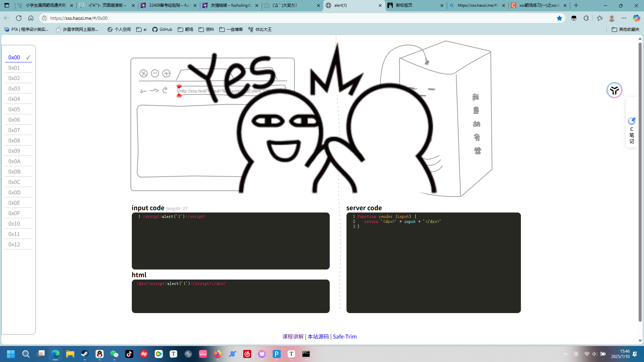Select level 0x0F in the sidebar
The image size is (644, 362).
(18, 213)
